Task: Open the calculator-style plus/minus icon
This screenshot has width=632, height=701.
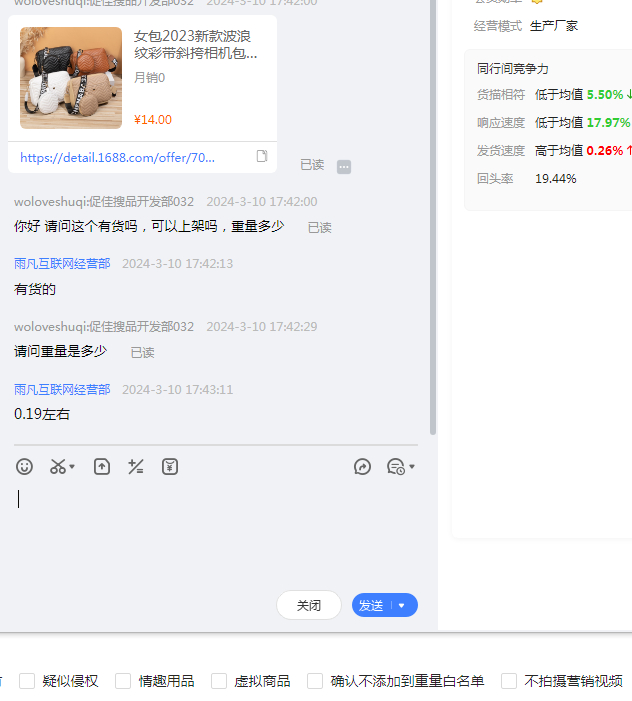Action: pos(136,466)
